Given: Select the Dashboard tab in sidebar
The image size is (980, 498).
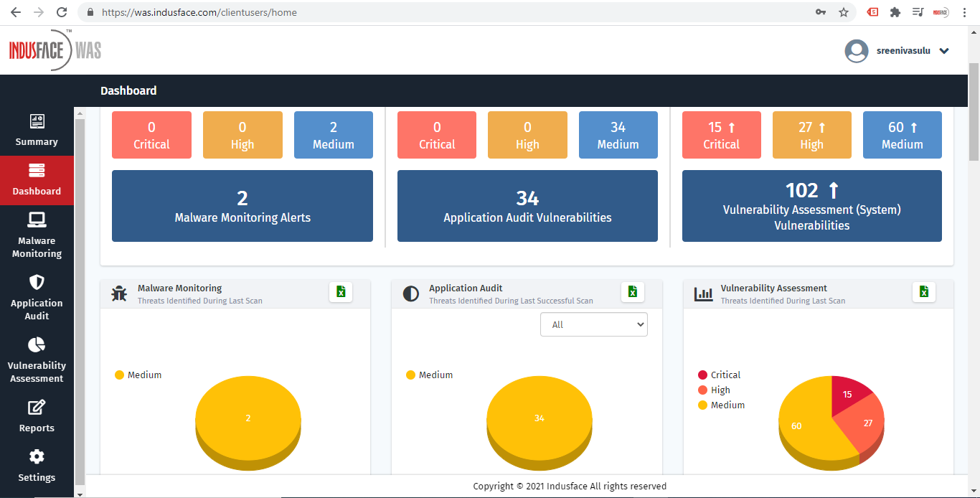Looking at the screenshot, I should (x=37, y=180).
